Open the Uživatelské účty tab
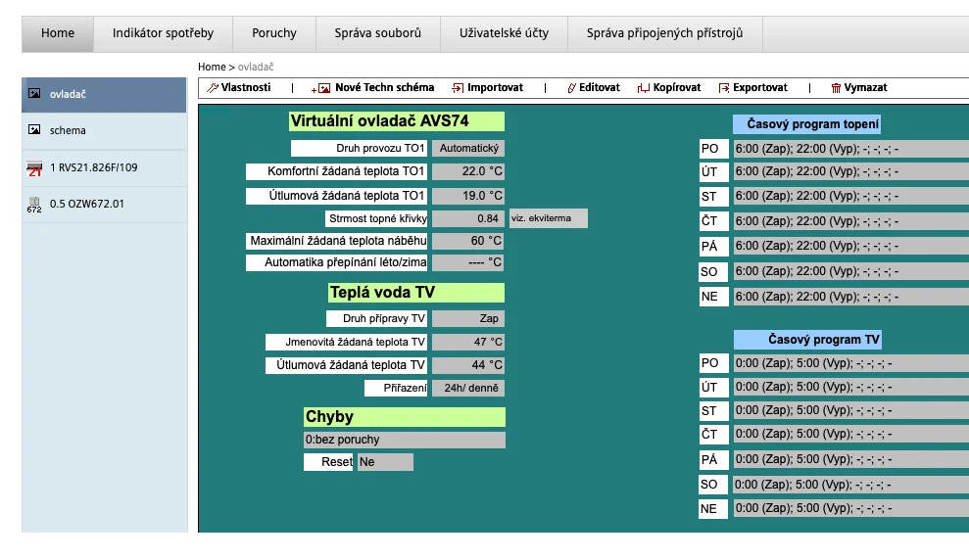969x560 pixels. point(504,33)
